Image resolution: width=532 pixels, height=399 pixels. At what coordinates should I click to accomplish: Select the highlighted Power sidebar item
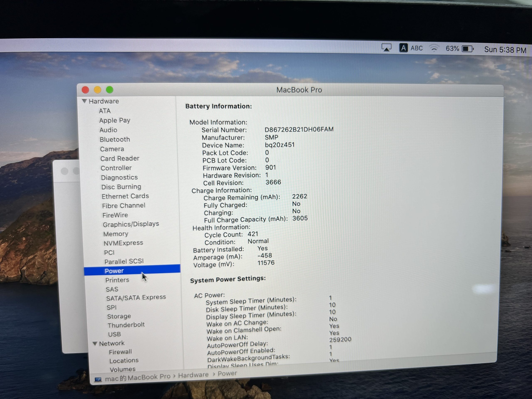[x=132, y=270]
